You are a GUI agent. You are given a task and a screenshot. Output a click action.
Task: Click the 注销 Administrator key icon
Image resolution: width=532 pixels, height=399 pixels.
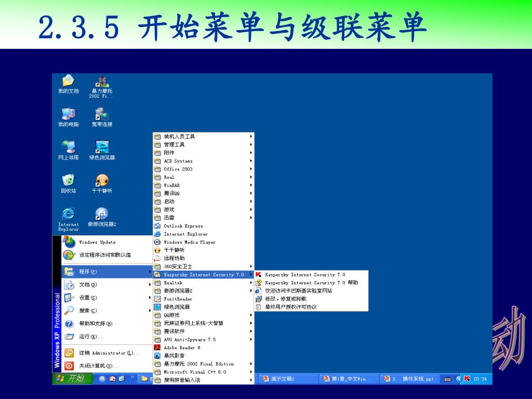[69, 353]
